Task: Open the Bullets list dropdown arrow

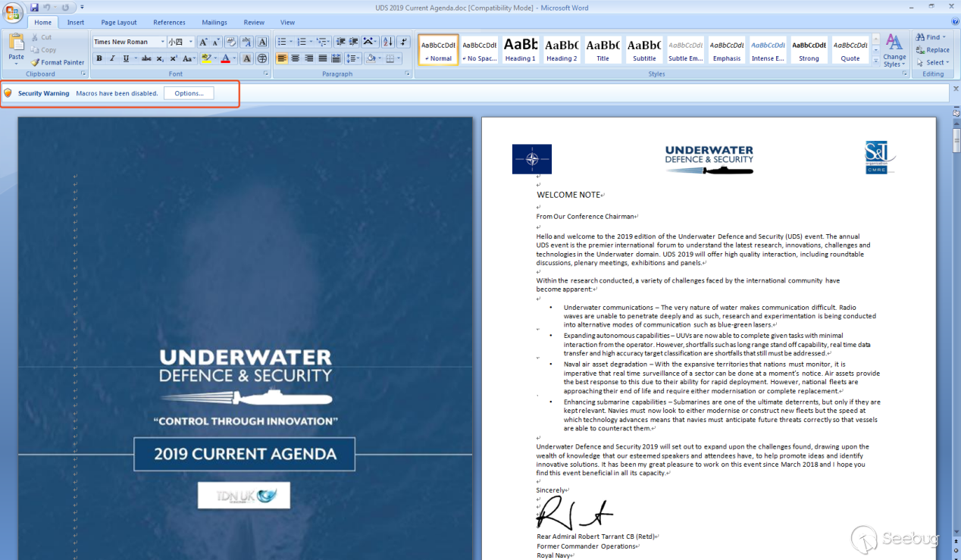Action: [291, 42]
